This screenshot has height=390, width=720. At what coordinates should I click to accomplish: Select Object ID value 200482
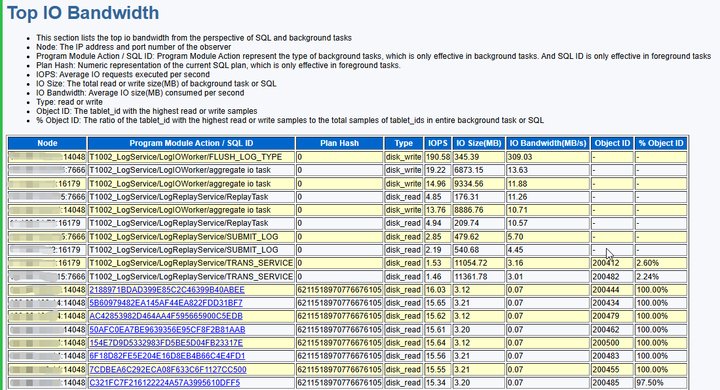point(606,277)
